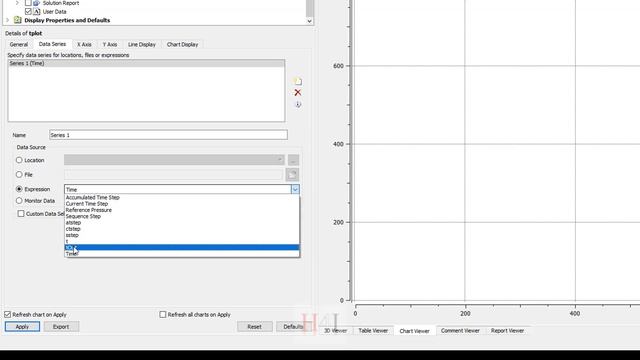This screenshot has width=640, height=360.
Task: Select the File radio button
Action: click(x=19, y=174)
